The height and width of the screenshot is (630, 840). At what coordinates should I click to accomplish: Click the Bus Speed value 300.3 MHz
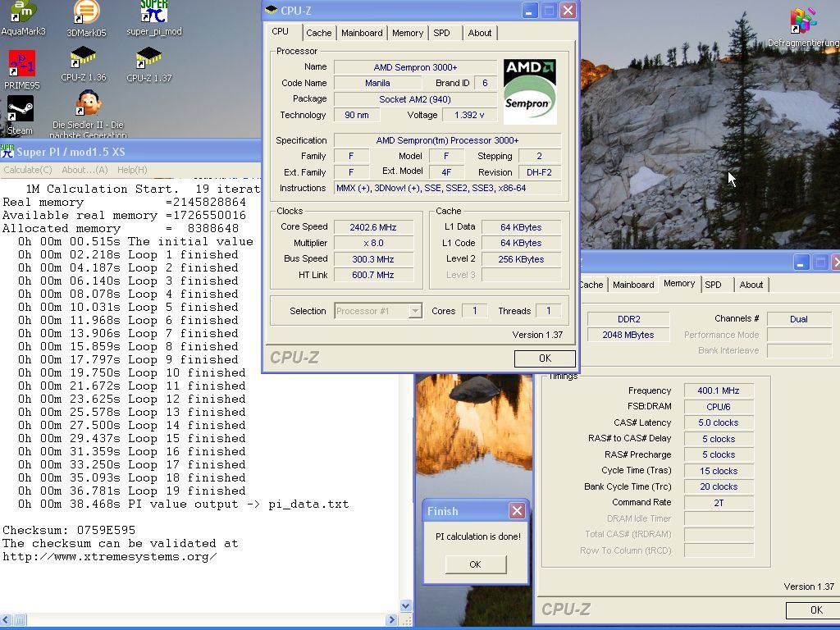click(373, 258)
